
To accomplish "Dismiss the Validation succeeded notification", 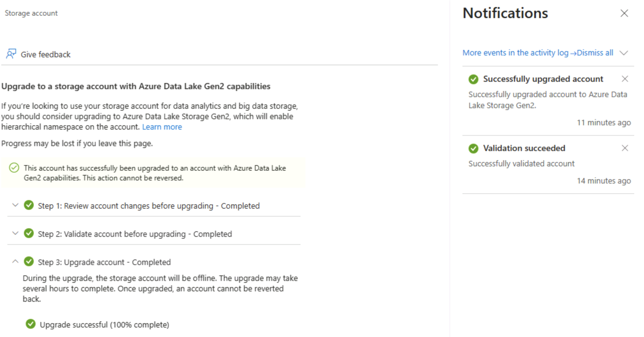I will pyautogui.click(x=625, y=148).
